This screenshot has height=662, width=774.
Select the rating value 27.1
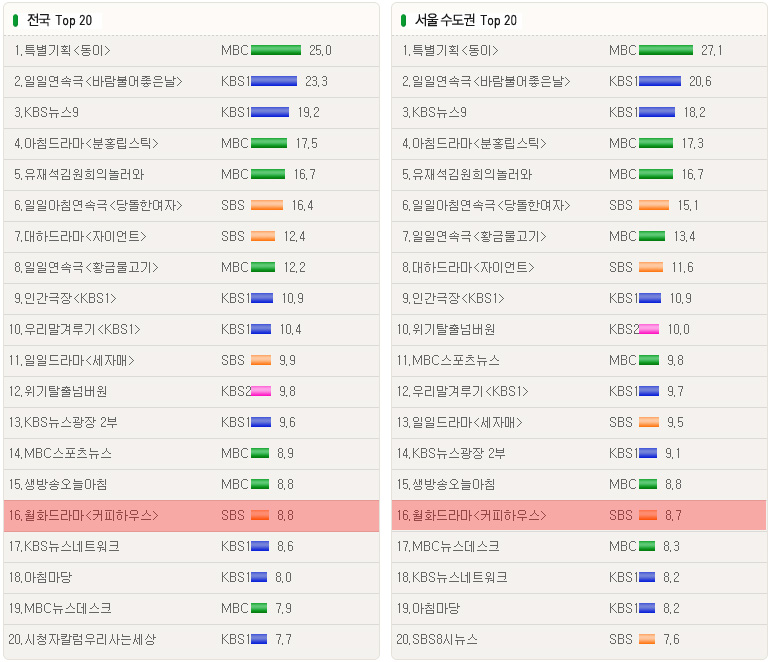tap(711, 50)
